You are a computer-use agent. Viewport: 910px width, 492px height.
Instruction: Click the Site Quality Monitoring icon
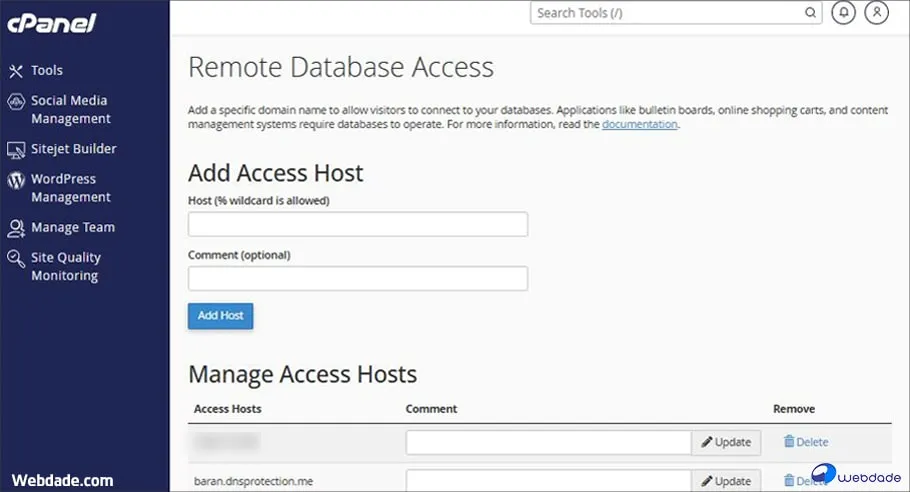tap(16, 259)
